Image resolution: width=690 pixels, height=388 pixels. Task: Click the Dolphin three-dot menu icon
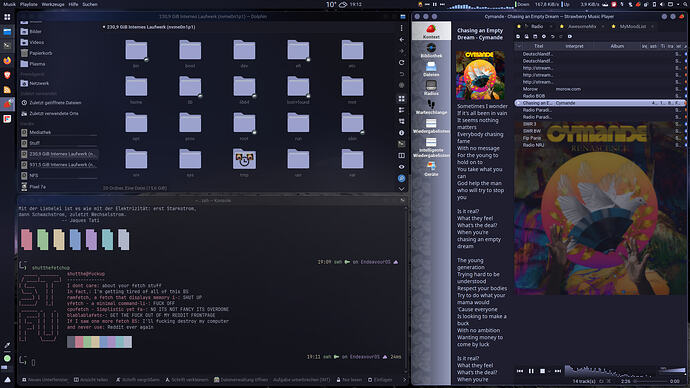(x=401, y=28)
